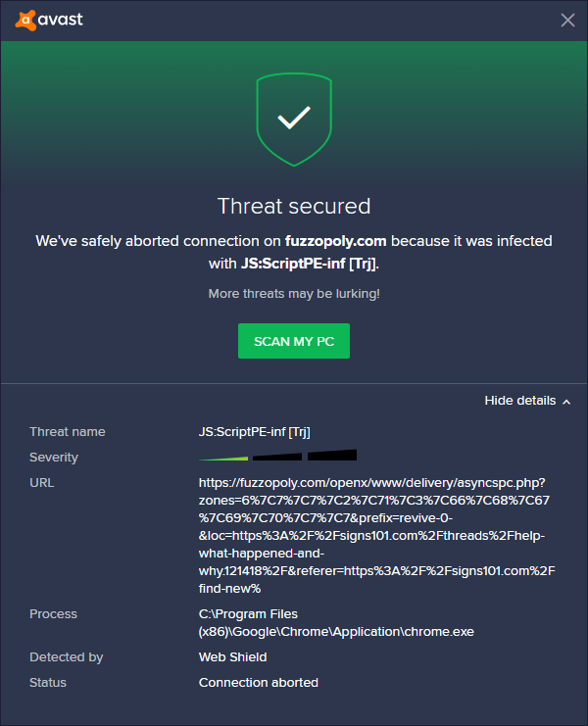Viewport: 588px width, 726px height.
Task: Click the Threat name label
Action: coord(68,432)
